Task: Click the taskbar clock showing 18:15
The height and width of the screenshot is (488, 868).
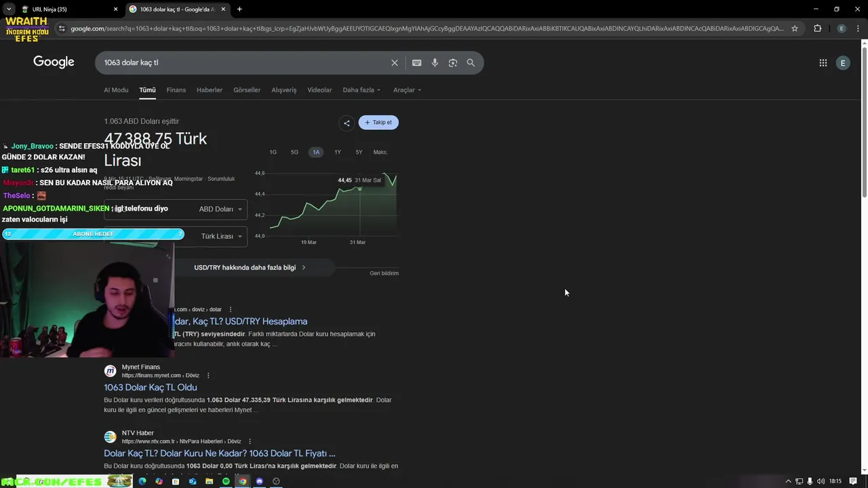Action: coord(835,481)
